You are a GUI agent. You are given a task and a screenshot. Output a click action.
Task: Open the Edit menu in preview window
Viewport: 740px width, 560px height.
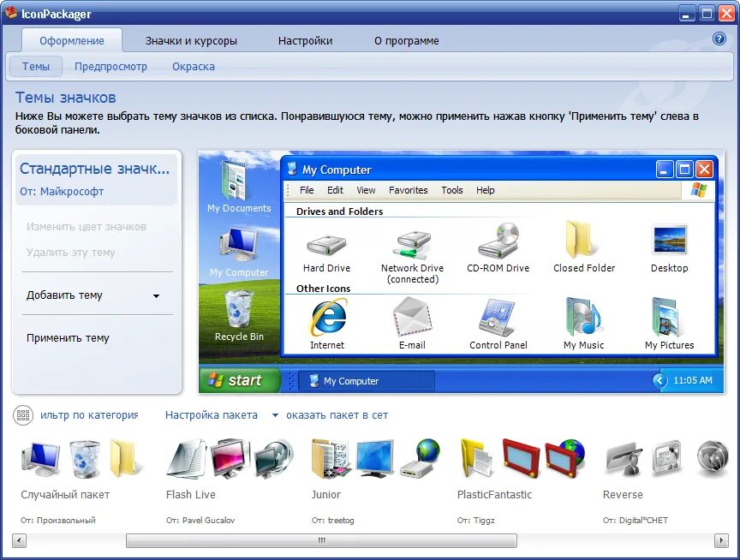[335, 190]
